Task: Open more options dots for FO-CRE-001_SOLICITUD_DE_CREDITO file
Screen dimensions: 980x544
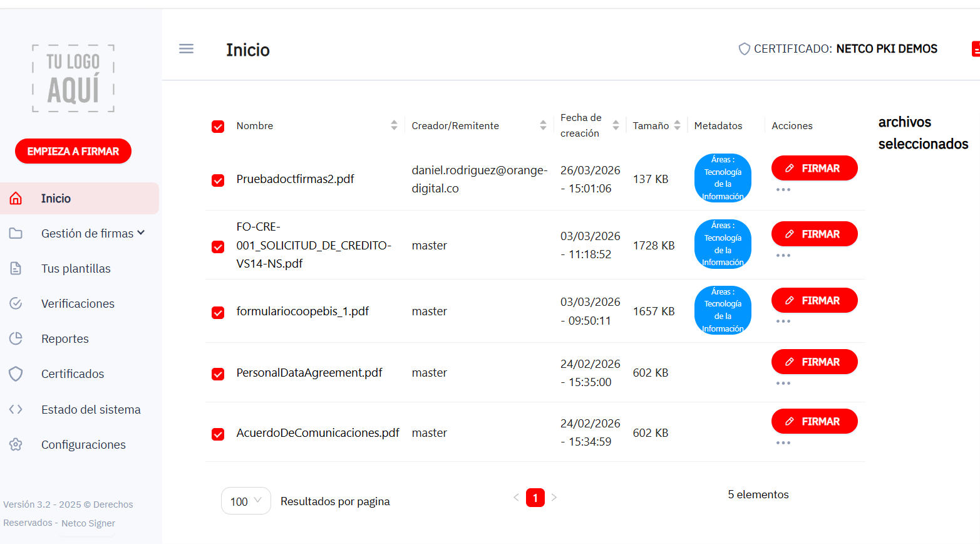Action: tap(783, 255)
